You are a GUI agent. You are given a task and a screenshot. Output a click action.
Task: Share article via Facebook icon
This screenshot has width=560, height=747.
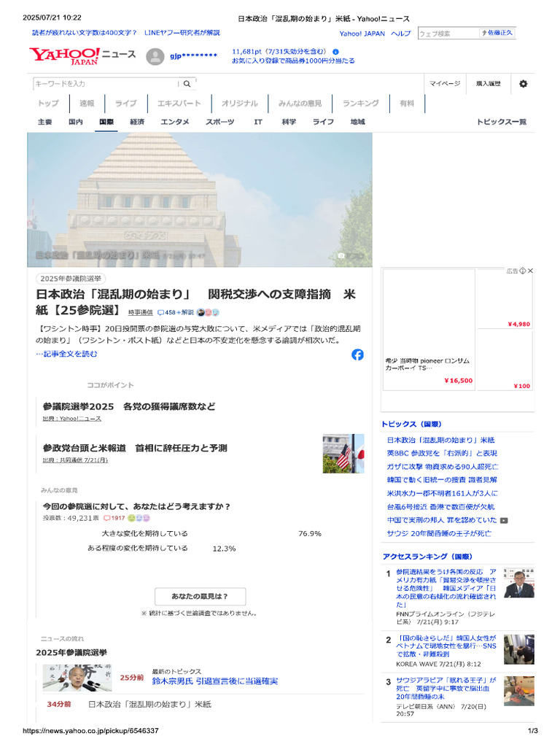(357, 355)
